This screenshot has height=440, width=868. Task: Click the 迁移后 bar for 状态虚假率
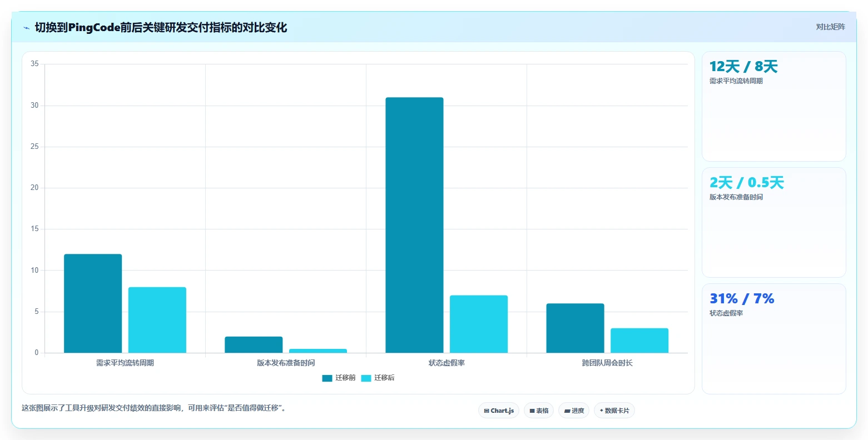click(479, 324)
